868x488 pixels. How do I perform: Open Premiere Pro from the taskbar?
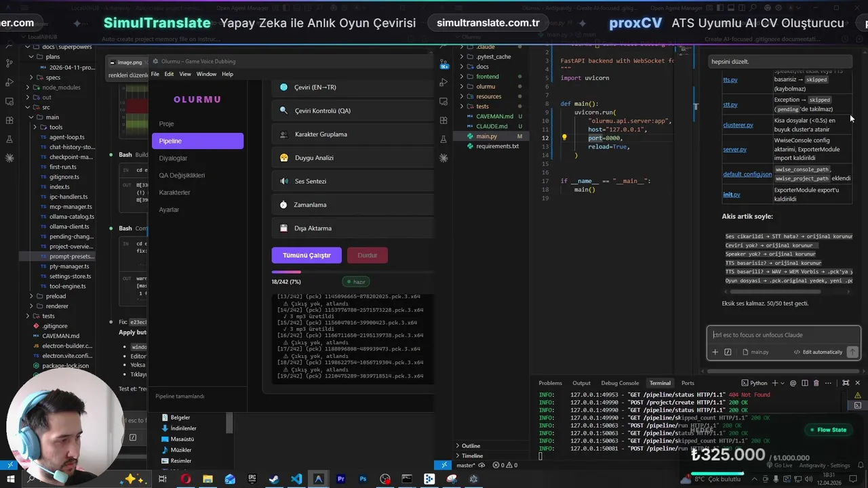coord(340,479)
